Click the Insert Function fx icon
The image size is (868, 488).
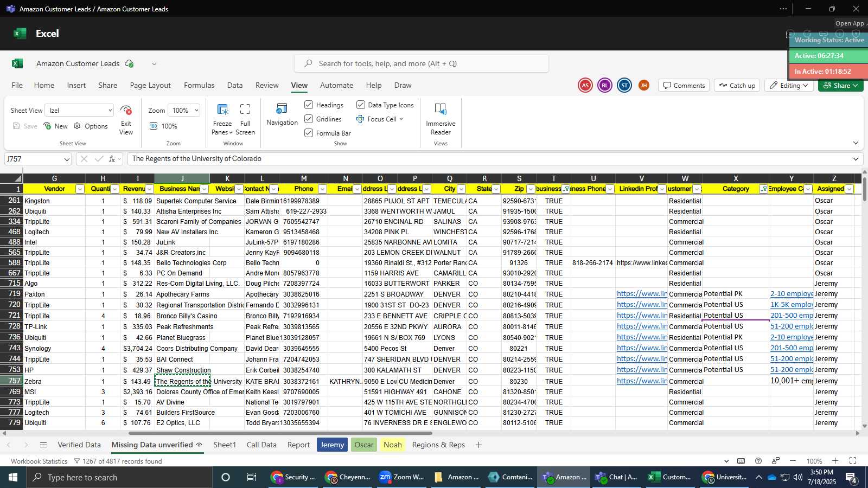click(112, 159)
